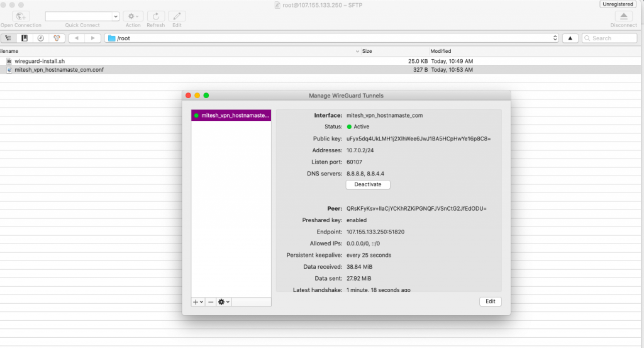Screen dimensions: 644x348
Task: Click the Refresh toolbar icon
Action: pyautogui.click(x=156, y=16)
